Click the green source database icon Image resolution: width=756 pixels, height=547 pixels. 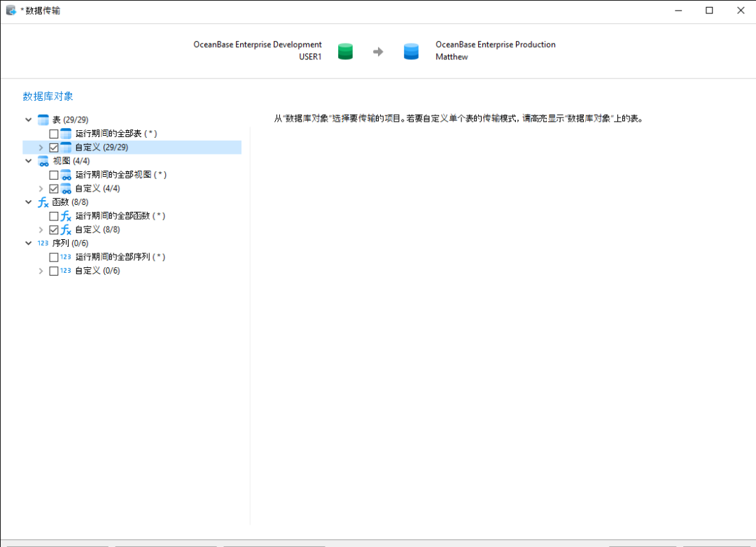345,51
